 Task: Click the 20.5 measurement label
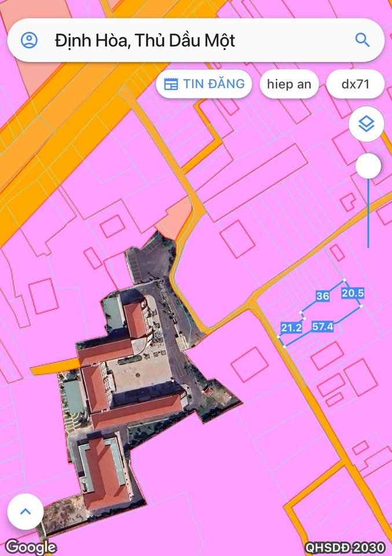click(x=353, y=293)
